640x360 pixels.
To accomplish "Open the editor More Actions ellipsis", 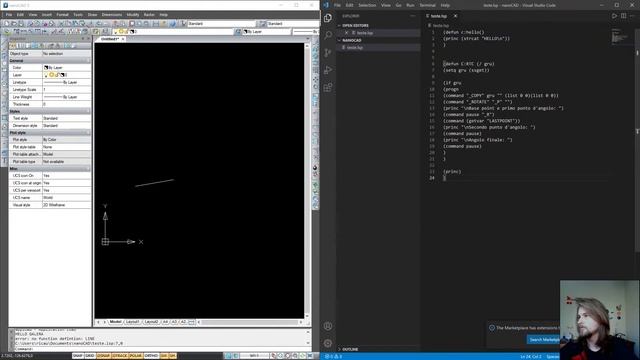I will [632, 16].
